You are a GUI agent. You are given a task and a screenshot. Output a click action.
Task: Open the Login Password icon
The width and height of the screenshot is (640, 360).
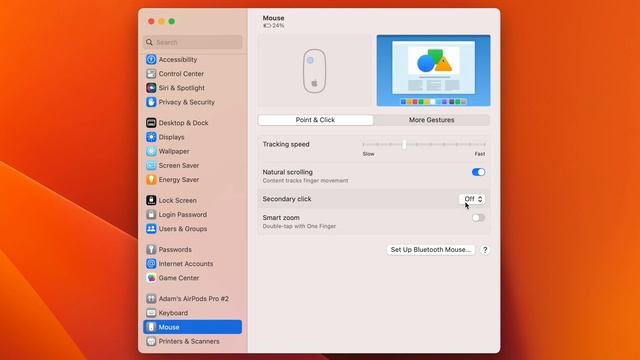coord(151,214)
